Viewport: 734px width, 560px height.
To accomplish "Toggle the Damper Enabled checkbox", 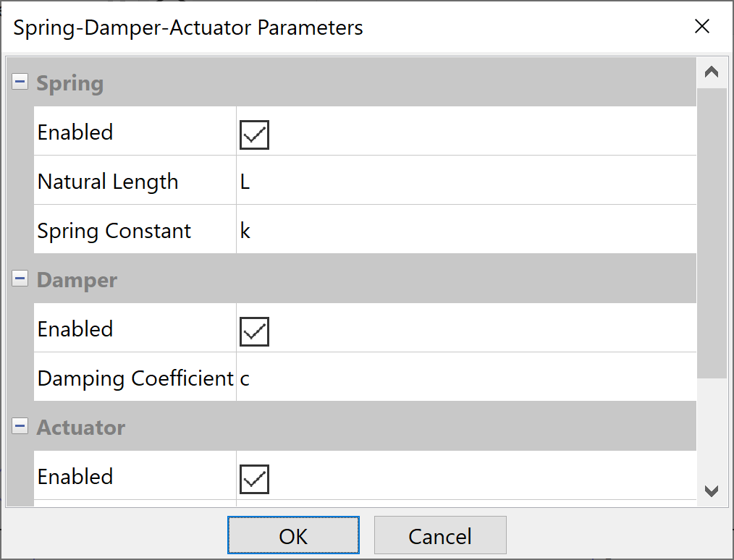I will 254,332.
